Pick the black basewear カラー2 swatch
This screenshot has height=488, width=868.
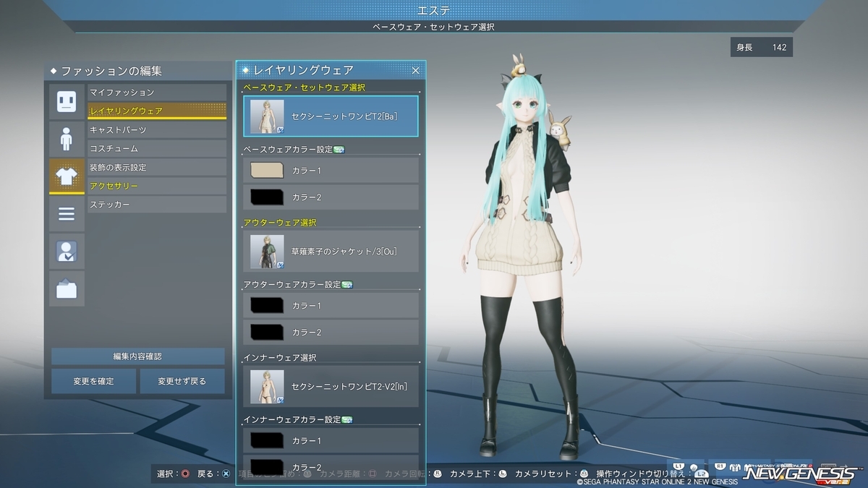266,197
